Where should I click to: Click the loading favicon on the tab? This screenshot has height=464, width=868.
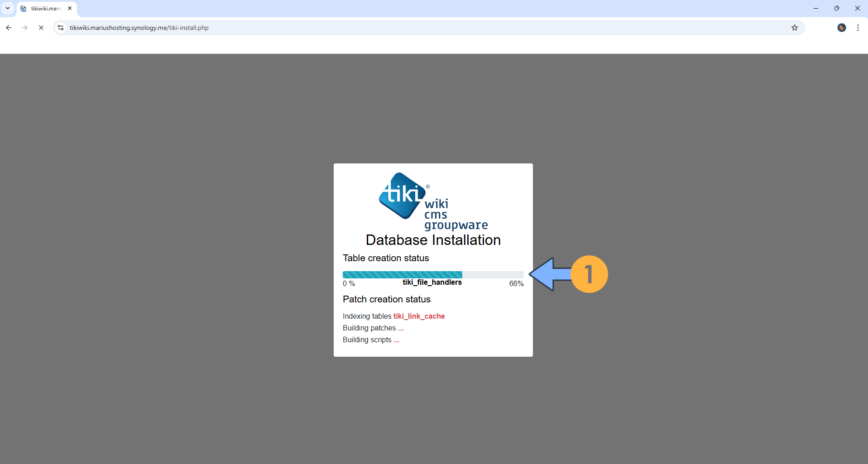point(24,8)
